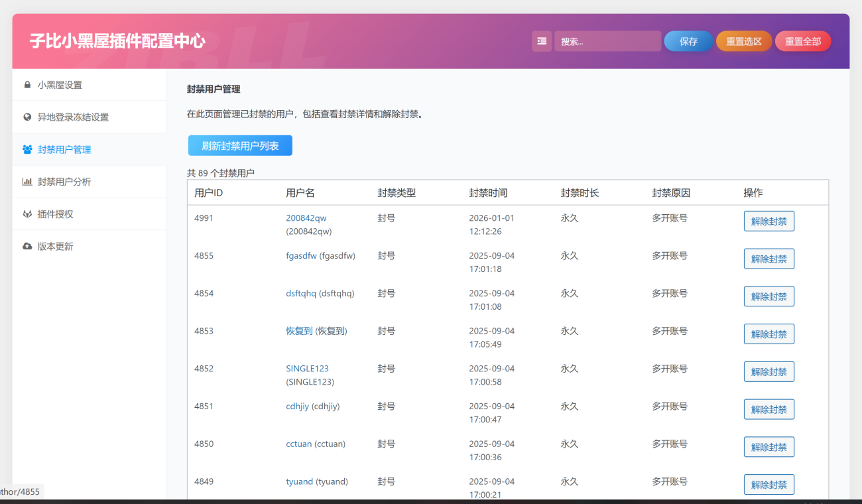862x504 pixels.
Task: Click the orange 重置选区 button
Action: pos(743,41)
